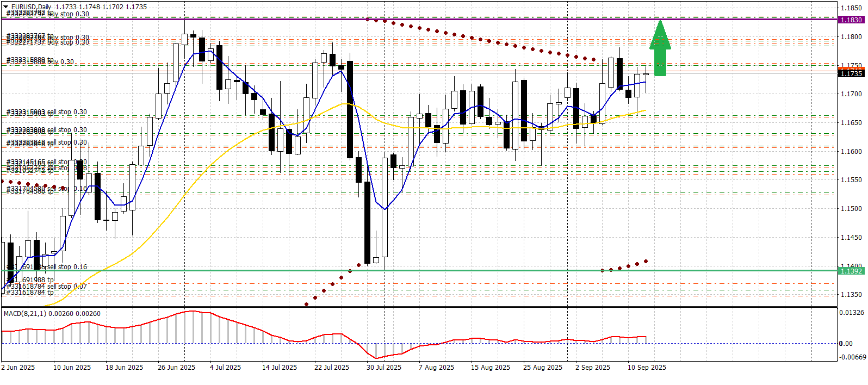Click the 18 Jun 2025 date label
The height and width of the screenshot is (385, 868).
124,368
